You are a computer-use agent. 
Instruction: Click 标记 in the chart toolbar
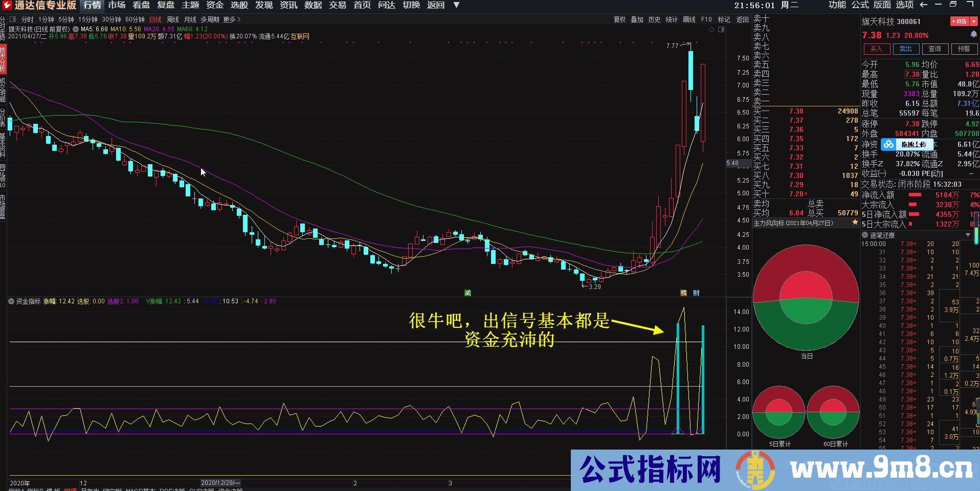(x=724, y=19)
